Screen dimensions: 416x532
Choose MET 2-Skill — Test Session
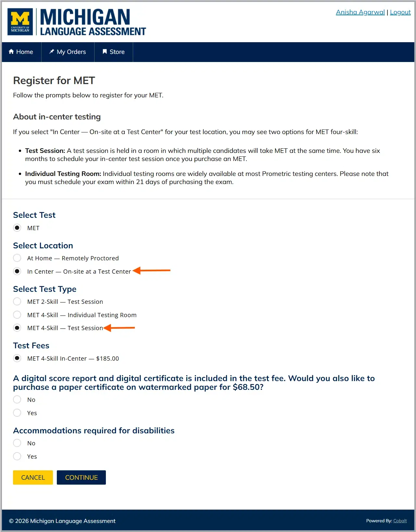17,301
